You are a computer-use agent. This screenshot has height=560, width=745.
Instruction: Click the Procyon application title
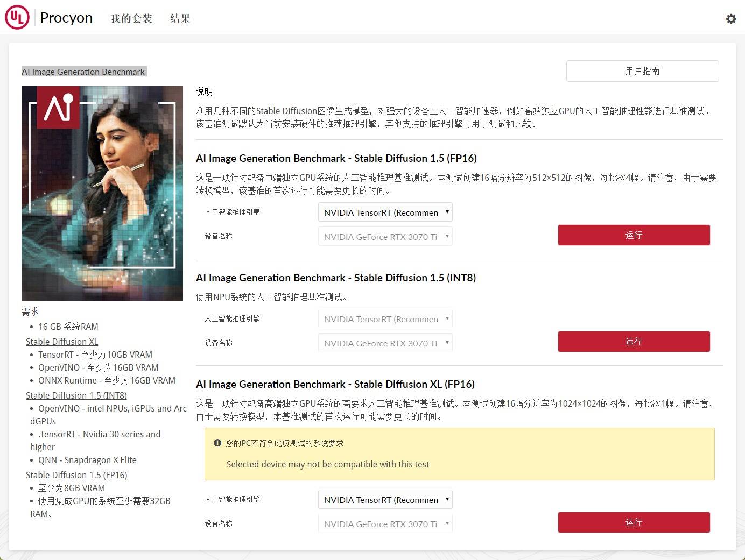(x=66, y=18)
